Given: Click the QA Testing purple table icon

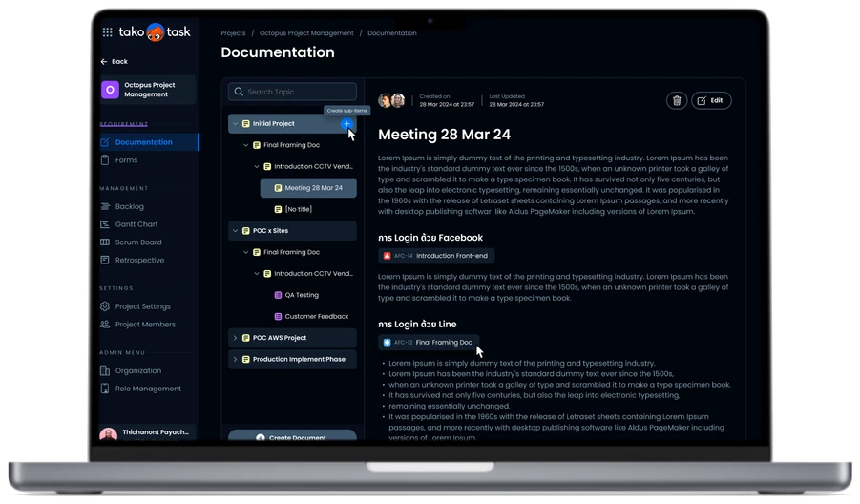Looking at the screenshot, I should point(278,295).
